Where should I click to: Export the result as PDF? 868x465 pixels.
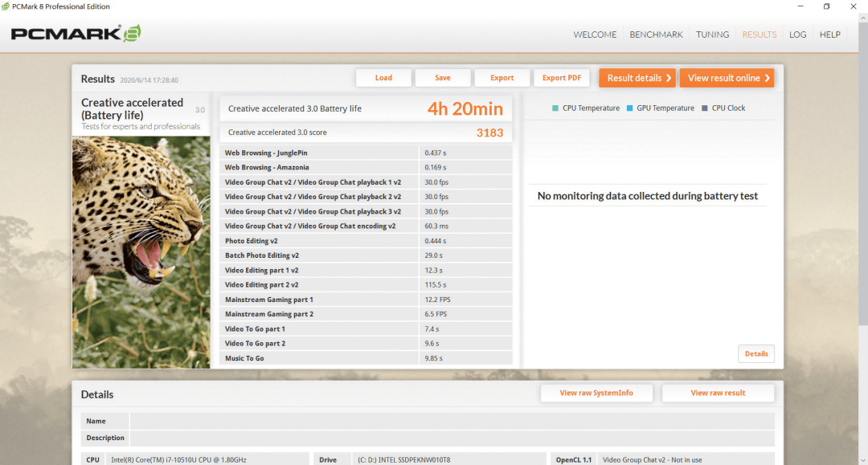click(x=561, y=78)
